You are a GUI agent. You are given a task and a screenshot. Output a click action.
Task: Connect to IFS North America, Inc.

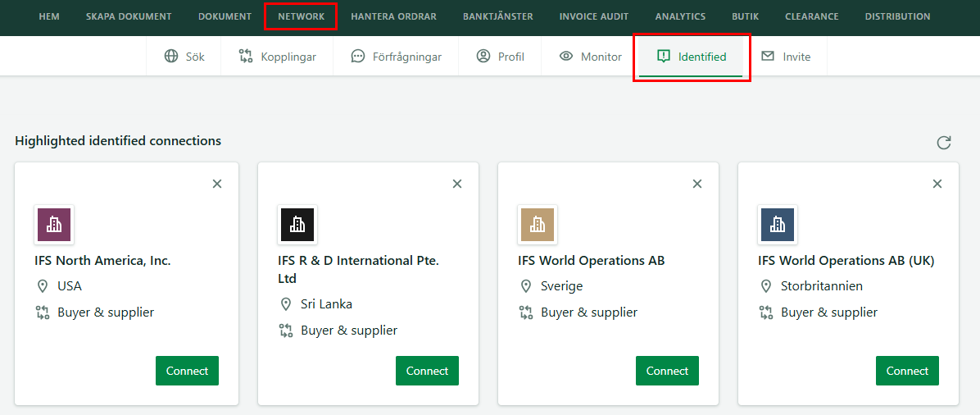tap(187, 371)
